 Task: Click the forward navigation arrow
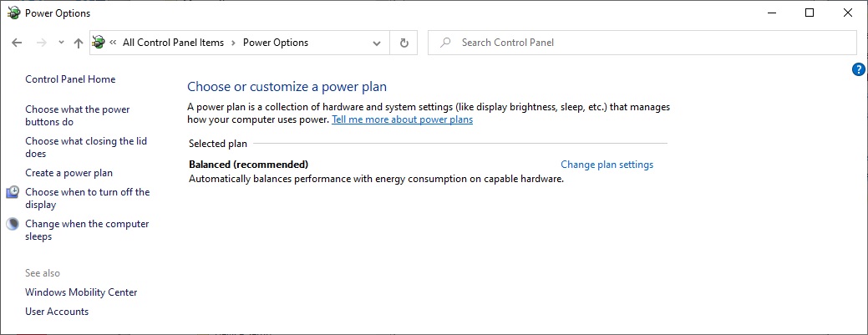(41, 43)
